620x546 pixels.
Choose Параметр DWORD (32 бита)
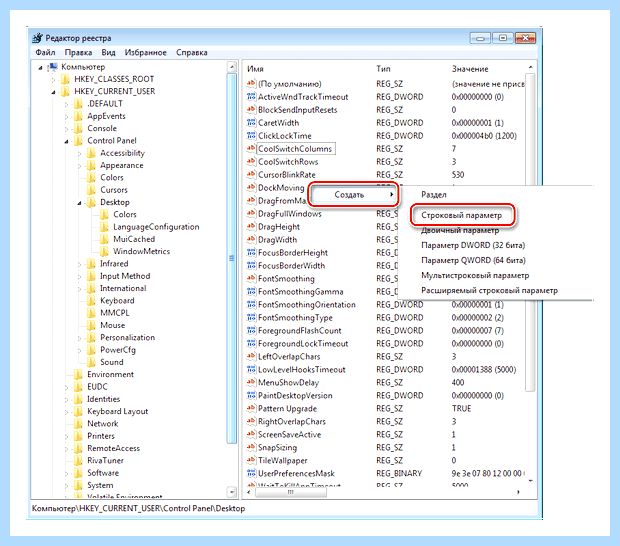473,246
